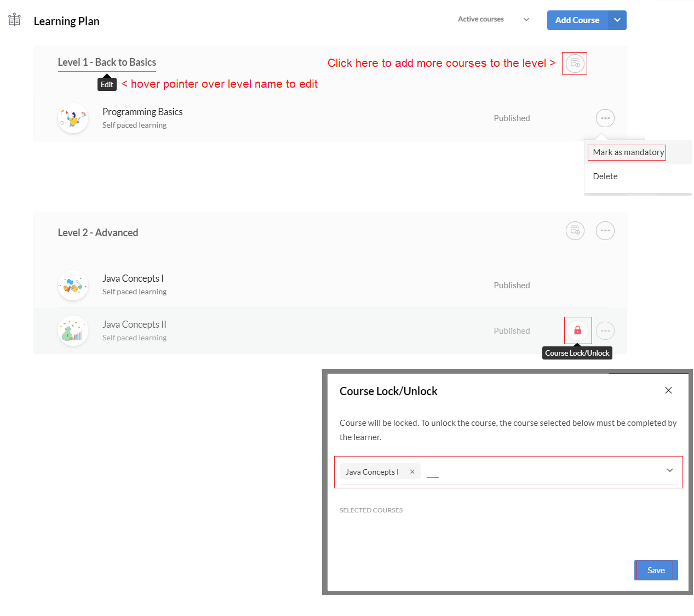Click the Level 1 - Back to Basics name

point(107,62)
